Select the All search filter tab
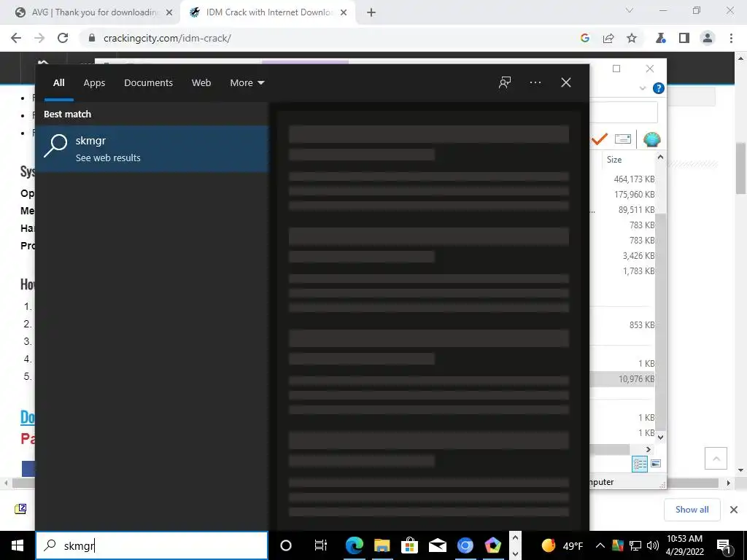Viewport: 747px width, 560px height. click(x=58, y=83)
